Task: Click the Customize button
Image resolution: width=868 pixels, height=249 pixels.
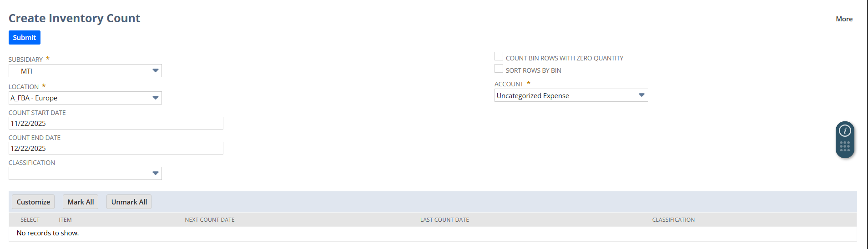Action: 33,202
